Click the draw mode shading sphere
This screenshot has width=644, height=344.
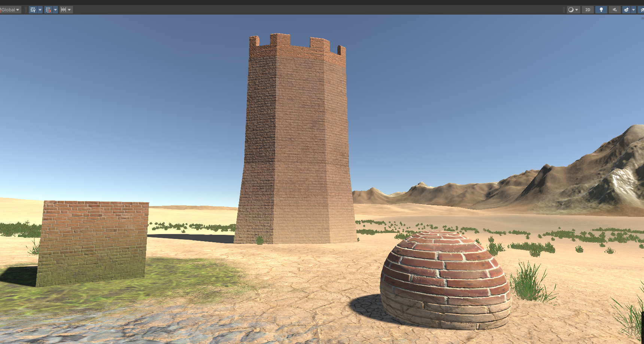pos(571,10)
